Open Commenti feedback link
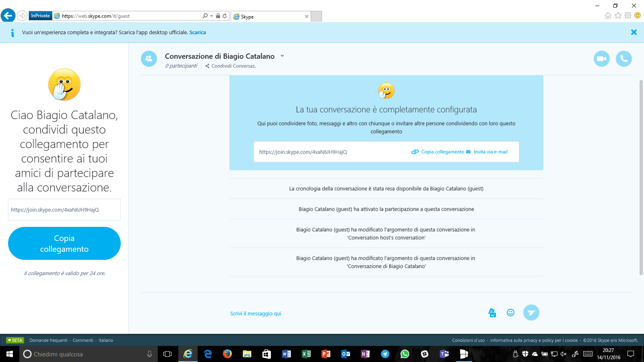This screenshot has height=362, width=644. pos(83,340)
